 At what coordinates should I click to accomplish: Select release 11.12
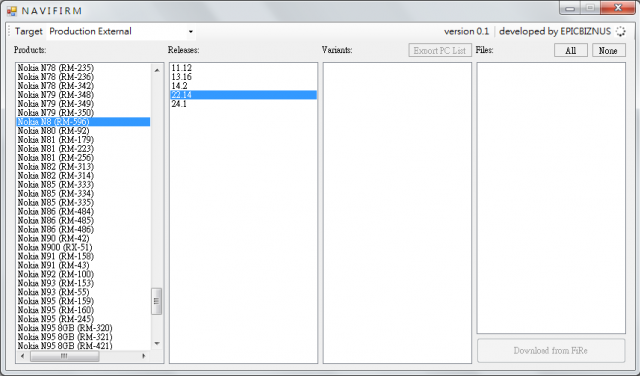click(x=243, y=68)
